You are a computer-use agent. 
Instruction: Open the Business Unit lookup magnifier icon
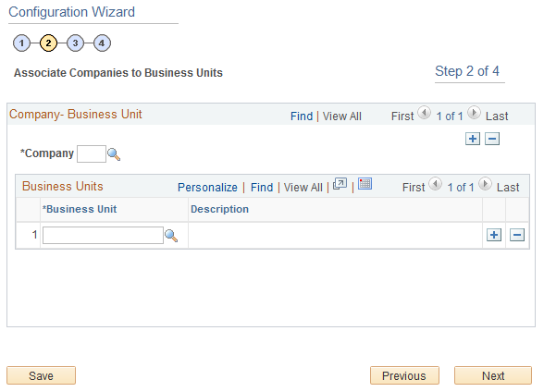[171, 236]
